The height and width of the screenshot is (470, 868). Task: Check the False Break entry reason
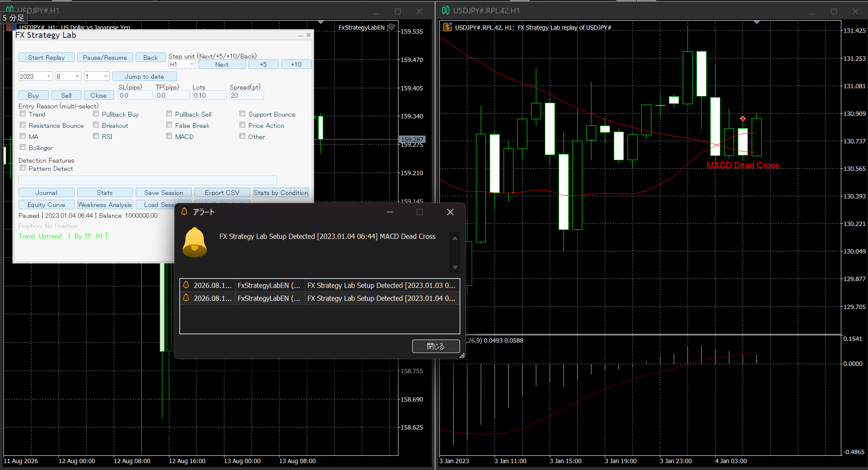(169, 125)
